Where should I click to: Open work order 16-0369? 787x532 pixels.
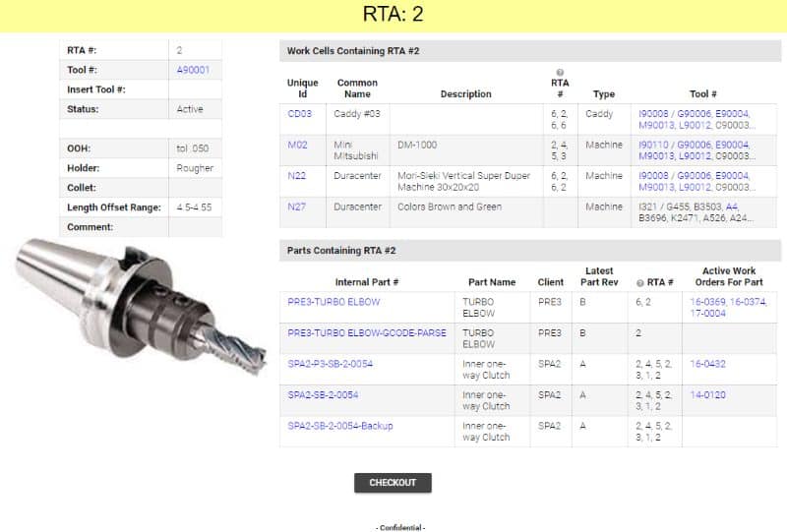click(707, 302)
